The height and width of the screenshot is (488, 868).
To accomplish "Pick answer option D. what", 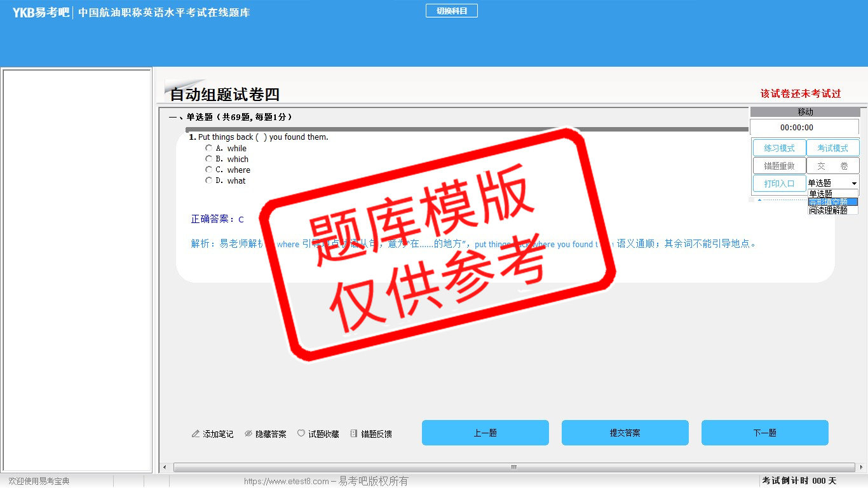I will tap(208, 180).
